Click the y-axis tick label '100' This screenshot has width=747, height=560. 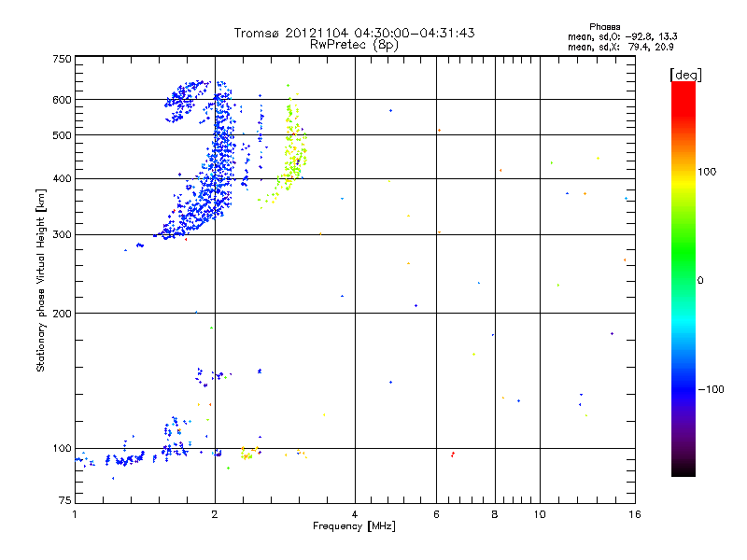(x=62, y=449)
